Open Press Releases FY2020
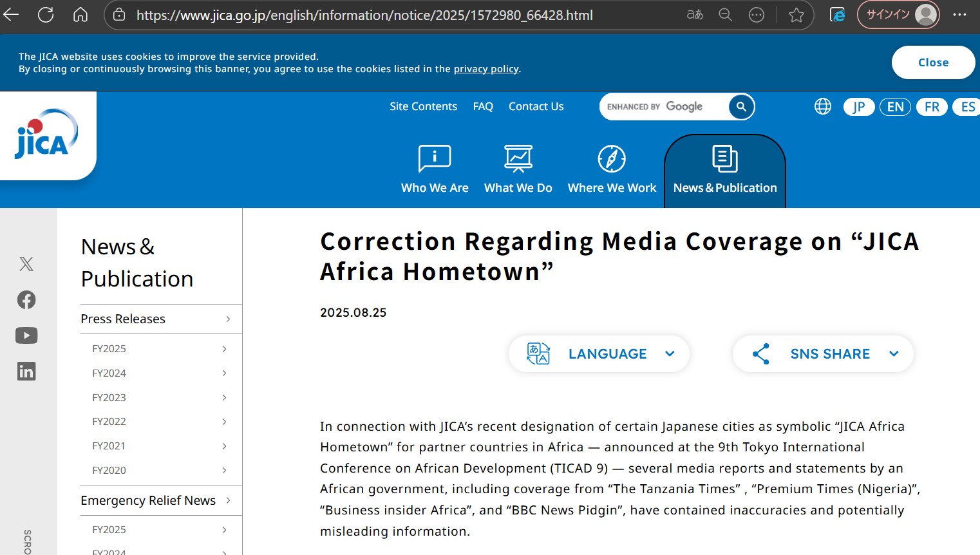980x555 pixels. pyautogui.click(x=161, y=471)
